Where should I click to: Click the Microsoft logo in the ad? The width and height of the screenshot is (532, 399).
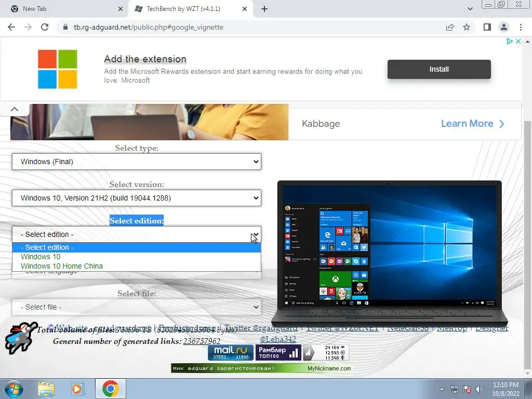pyautogui.click(x=57, y=69)
